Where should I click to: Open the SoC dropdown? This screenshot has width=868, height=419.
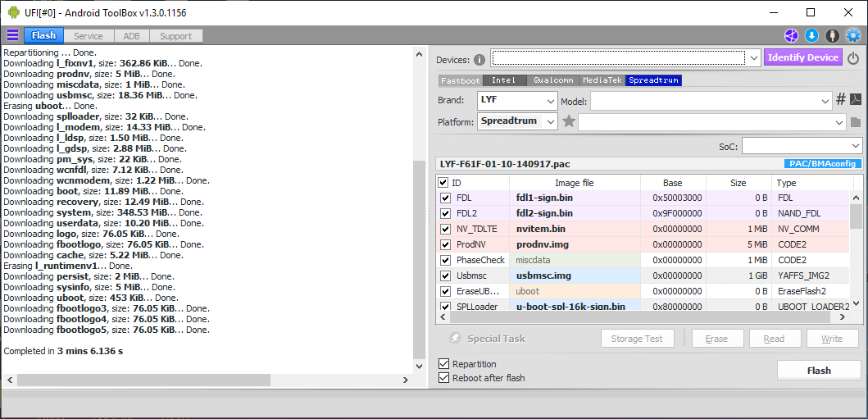coord(802,146)
